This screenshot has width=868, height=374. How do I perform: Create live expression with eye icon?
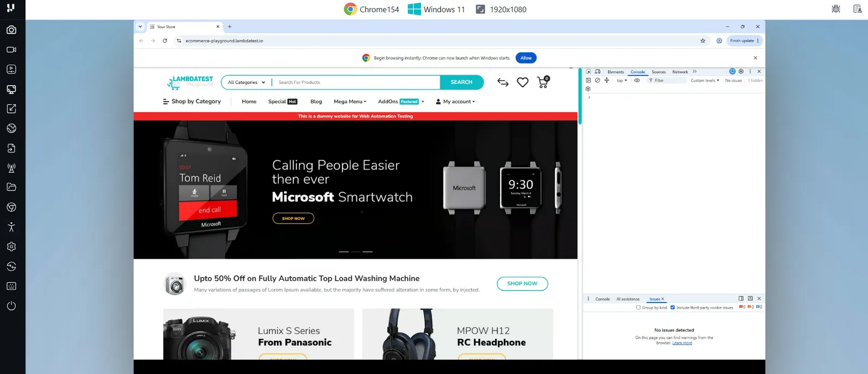pos(637,80)
